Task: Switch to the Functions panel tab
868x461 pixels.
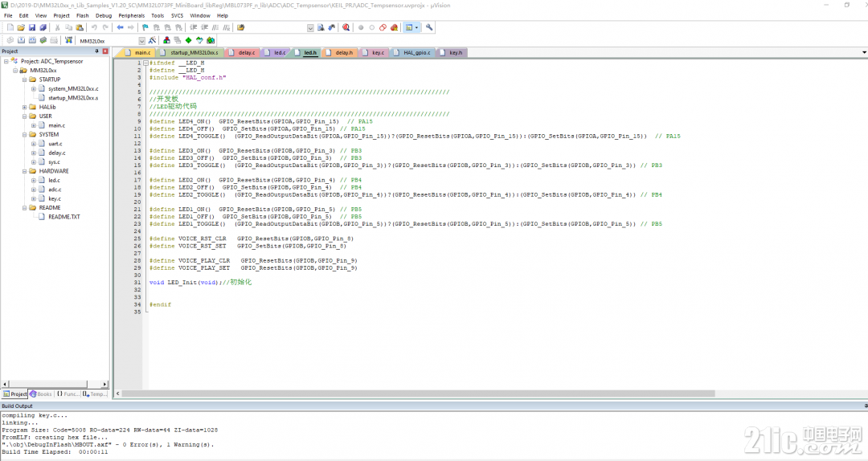Action: click(x=68, y=394)
